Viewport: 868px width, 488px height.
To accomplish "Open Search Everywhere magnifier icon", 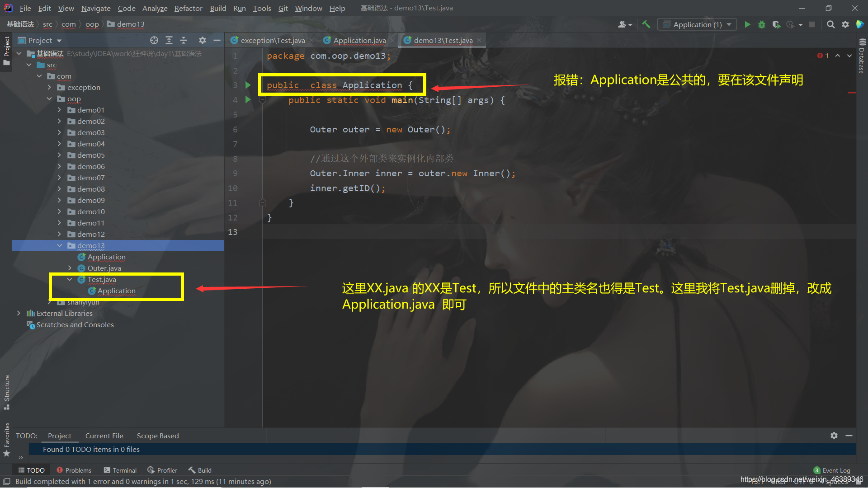I will tap(830, 24).
